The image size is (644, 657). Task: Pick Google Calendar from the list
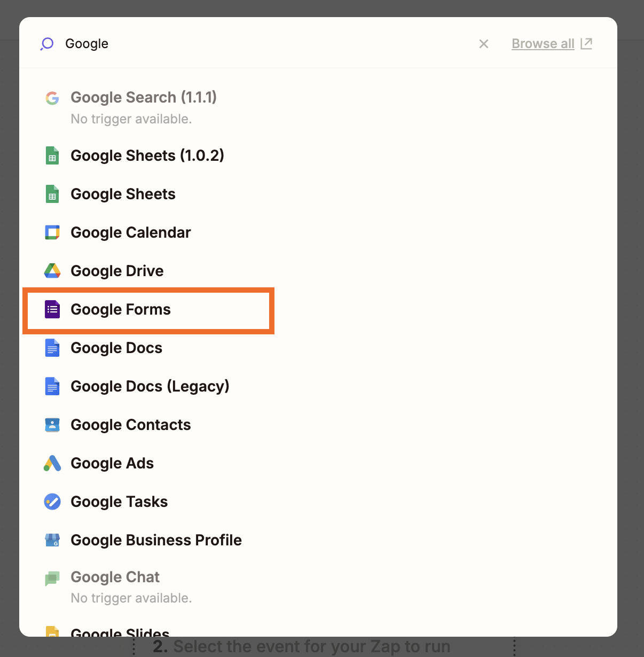coord(131,232)
